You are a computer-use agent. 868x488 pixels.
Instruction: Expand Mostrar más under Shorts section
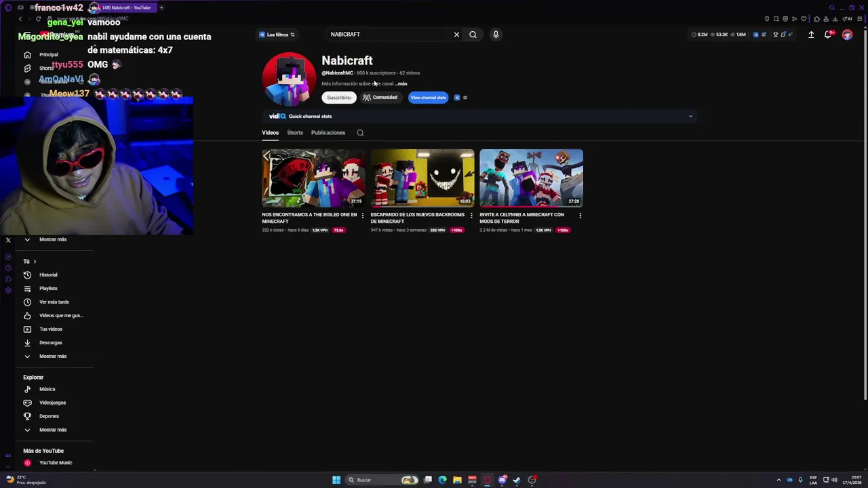click(46, 239)
